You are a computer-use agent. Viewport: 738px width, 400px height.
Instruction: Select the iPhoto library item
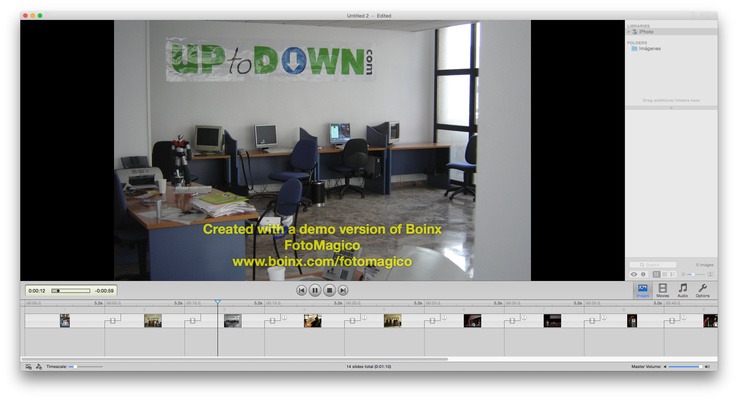672,32
